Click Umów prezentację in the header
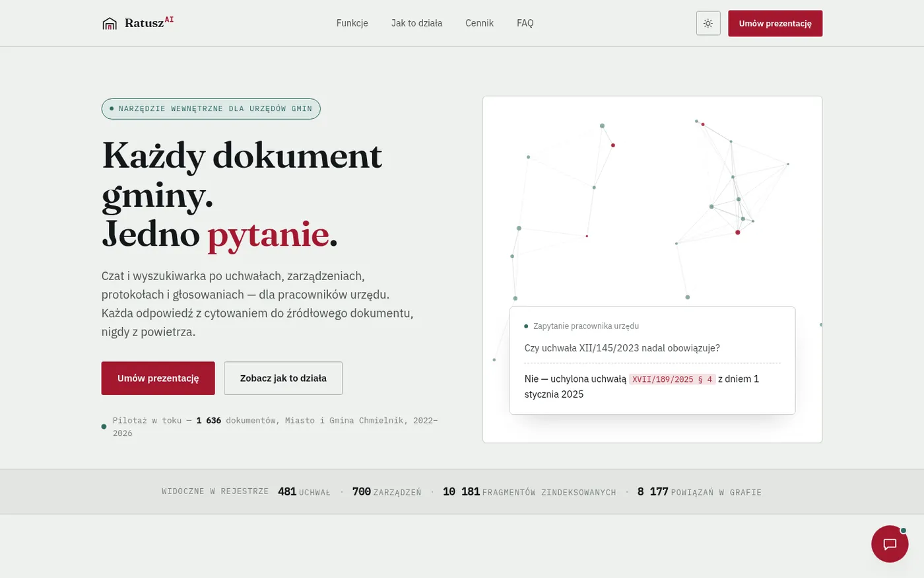Screen dimensions: 924x578 coord(775,23)
